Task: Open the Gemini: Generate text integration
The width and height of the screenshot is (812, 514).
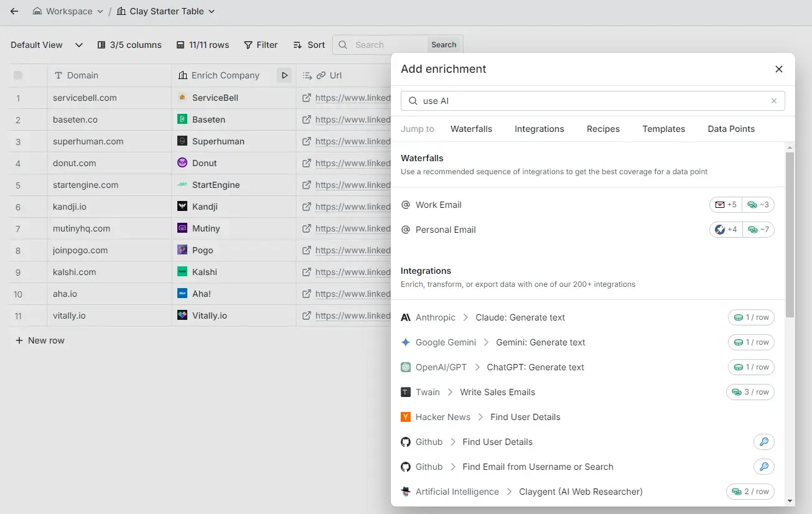Action: click(540, 342)
